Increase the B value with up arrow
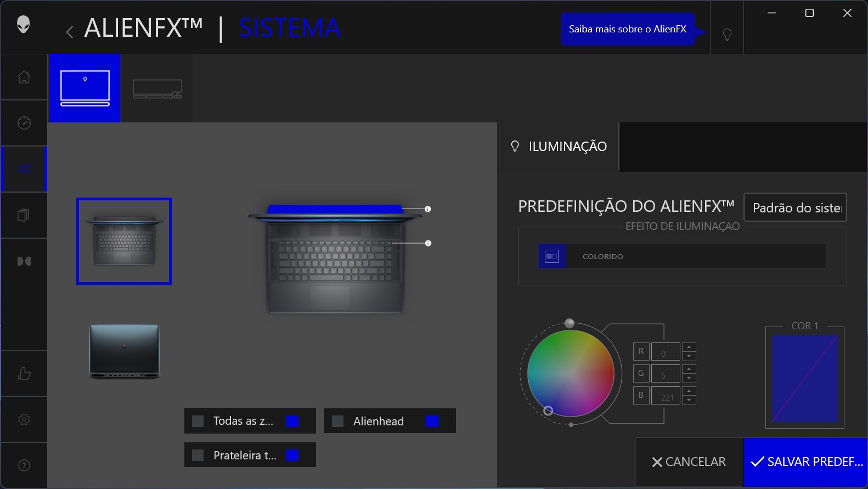This screenshot has height=489, width=868. coord(689,391)
